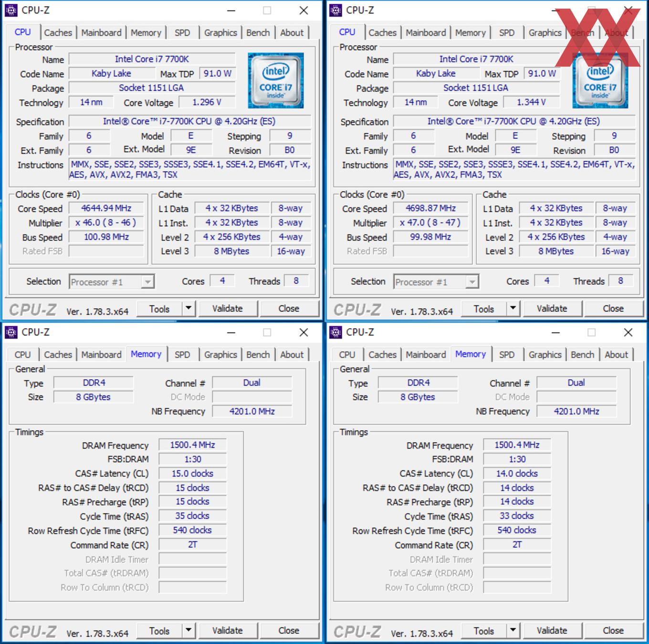Image resolution: width=649 pixels, height=644 pixels.
Task: Click Validate button in upper-left window
Action: (x=228, y=309)
